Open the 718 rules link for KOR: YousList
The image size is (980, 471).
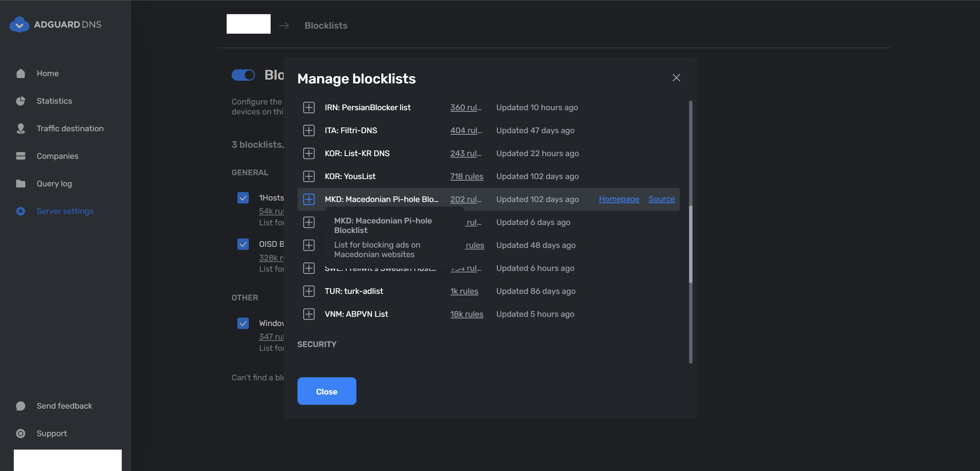(467, 176)
